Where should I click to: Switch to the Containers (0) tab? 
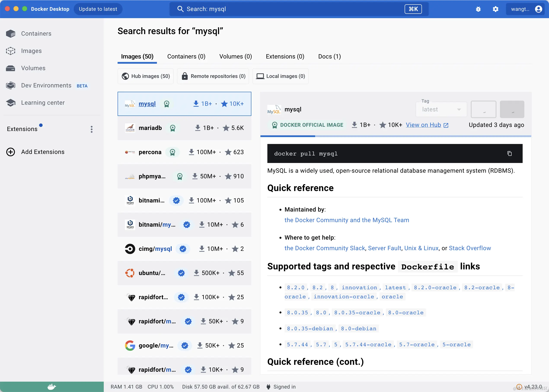click(x=186, y=57)
